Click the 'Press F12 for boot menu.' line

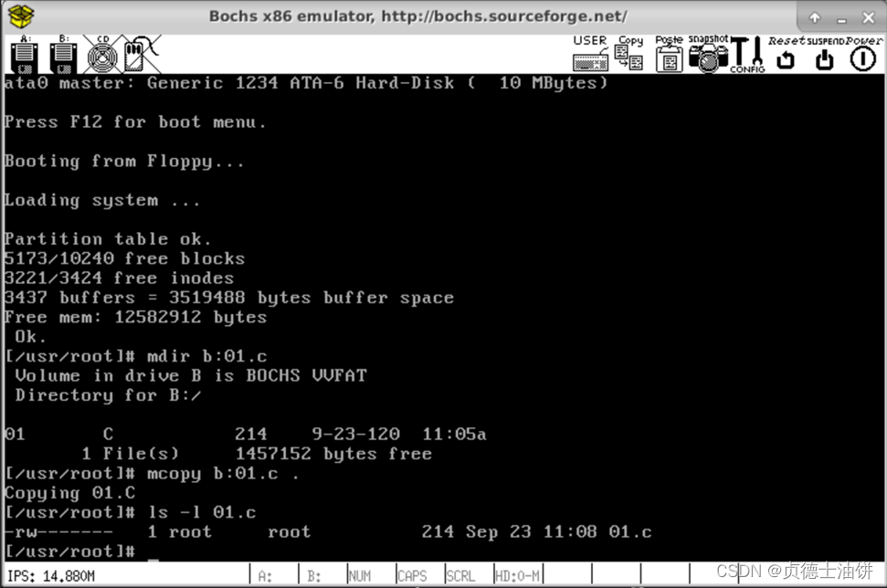click(x=134, y=122)
